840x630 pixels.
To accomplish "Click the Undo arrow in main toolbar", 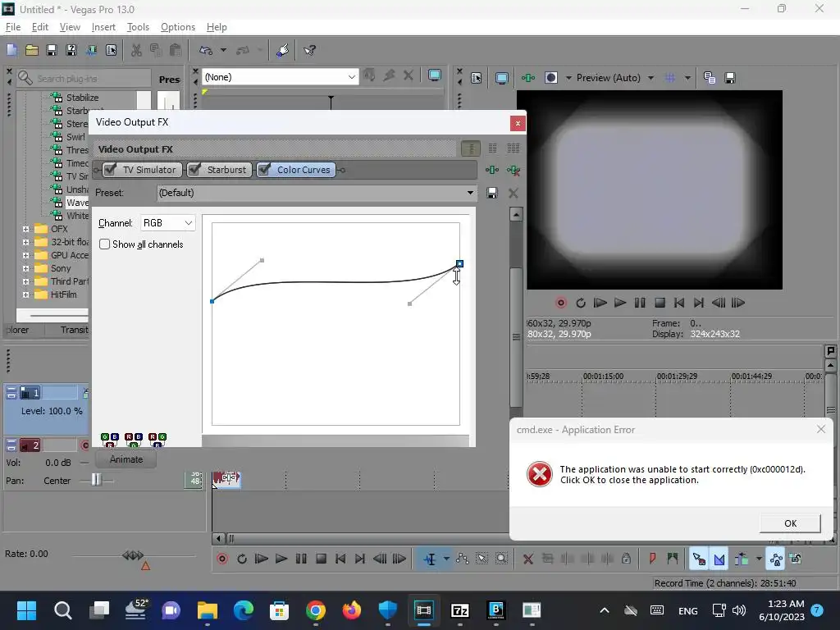I will pos(206,50).
